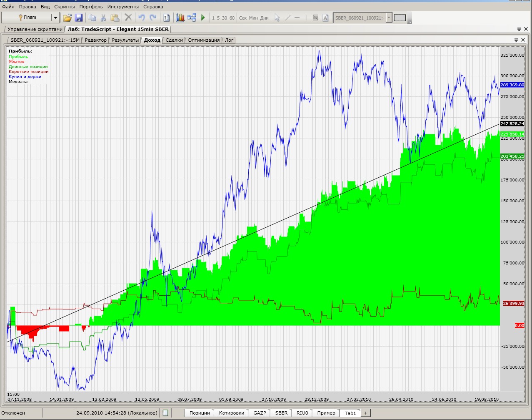Click the Undo arrow icon

click(141, 18)
